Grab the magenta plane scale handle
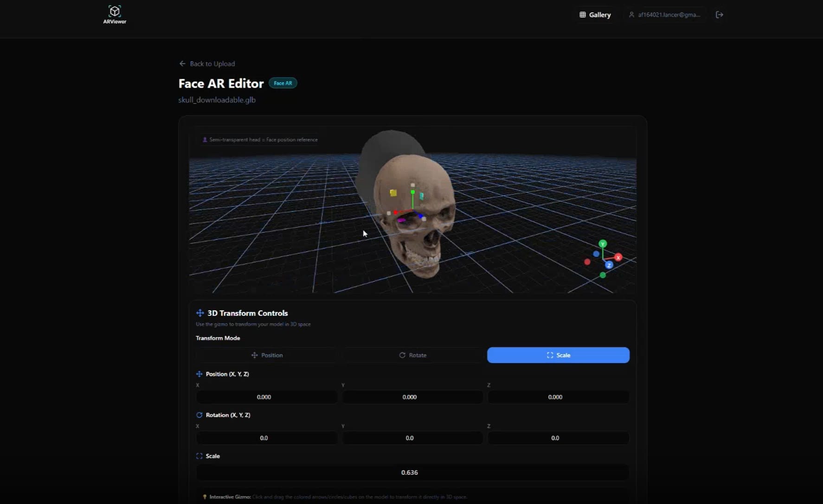 [402, 220]
